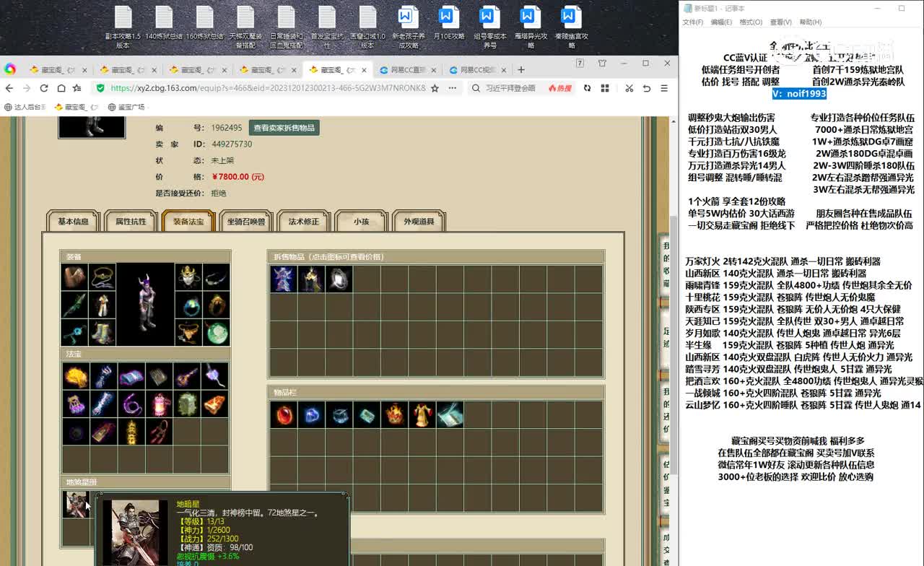This screenshot has width=924, height=566.
Task: Click the golden mask helmet icon
Action: [x=188, y=277]
